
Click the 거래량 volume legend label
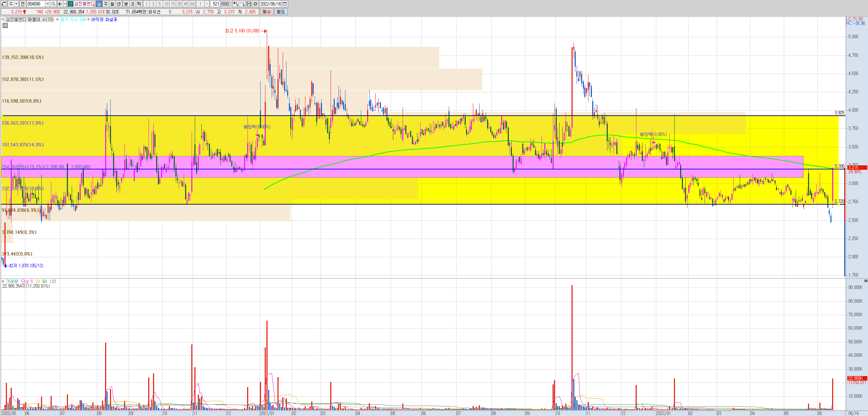(12, 281)
